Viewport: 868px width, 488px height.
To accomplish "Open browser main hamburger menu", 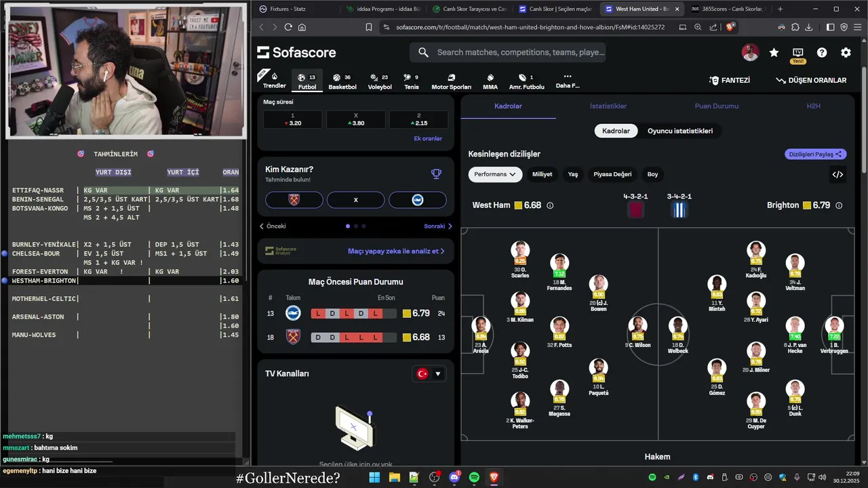I will coord(857,27).
